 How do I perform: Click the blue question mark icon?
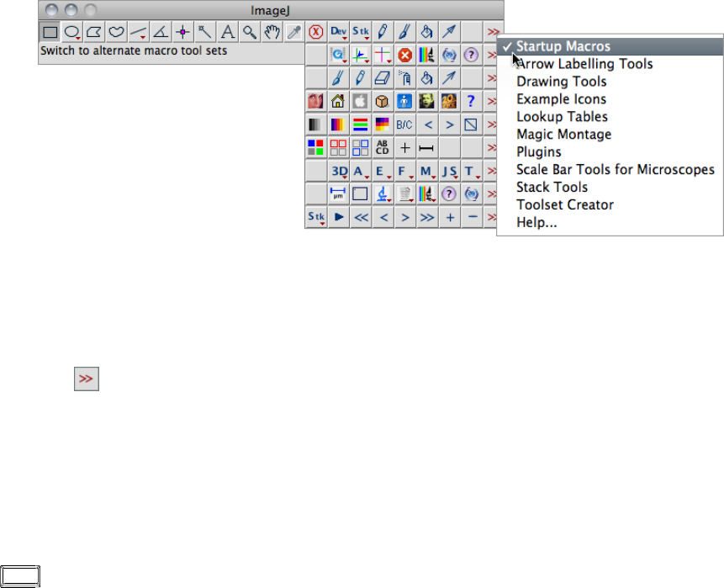pyautogui.click(x=471, y=101)
